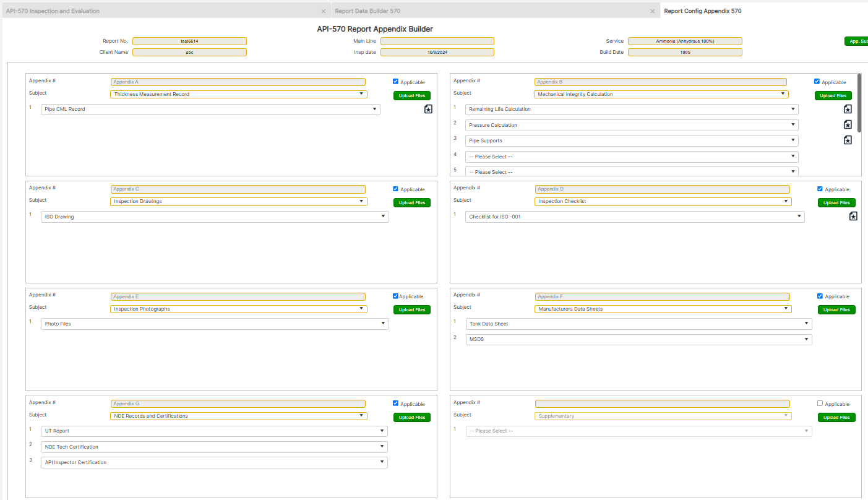
Task: Click the star document icon beside Pipe CML Record
Action: tap(428, 108)
